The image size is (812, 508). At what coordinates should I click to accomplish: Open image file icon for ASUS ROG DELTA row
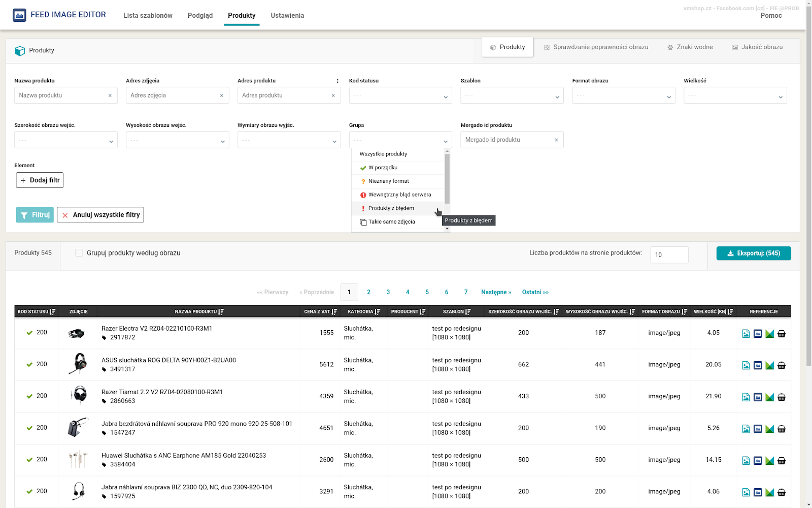tap(746, 365)
